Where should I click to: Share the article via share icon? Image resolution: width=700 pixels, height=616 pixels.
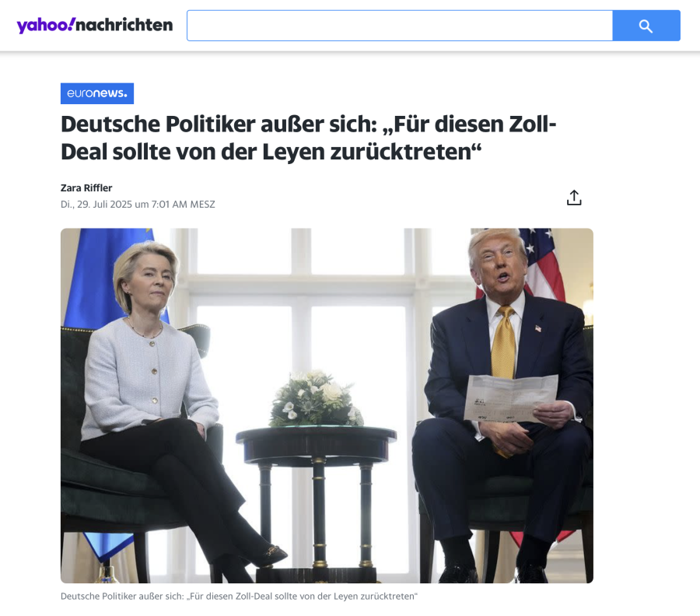tap(574, 198)
